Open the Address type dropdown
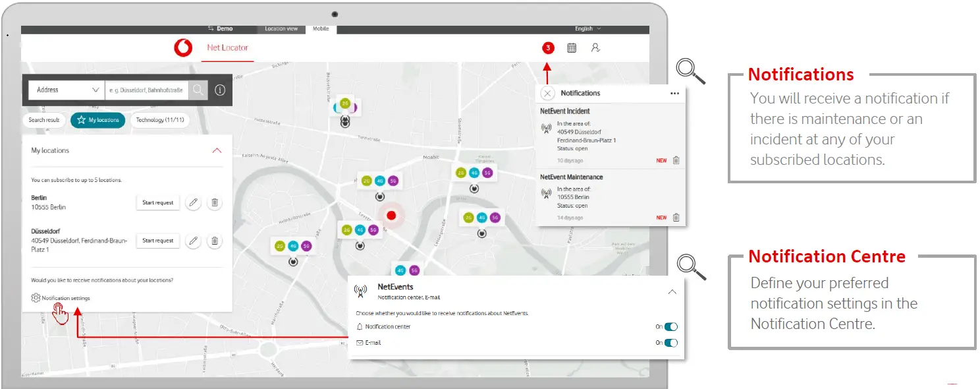The image size is (980, 389). coord(67,90)
